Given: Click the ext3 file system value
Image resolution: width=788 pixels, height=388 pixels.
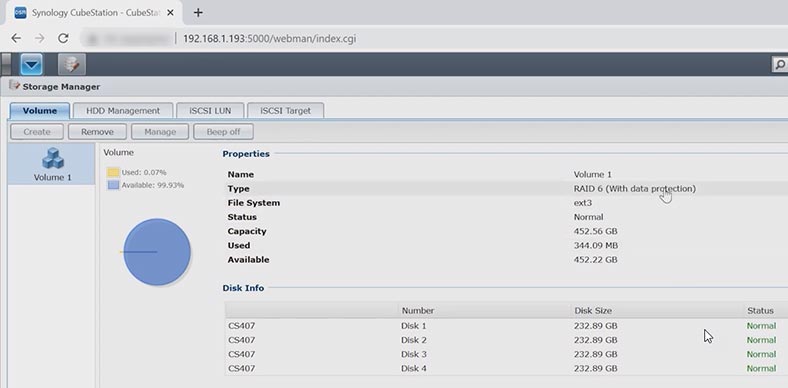Looking at the screenshot, I should pyautogui.click(x=583, y=203).
